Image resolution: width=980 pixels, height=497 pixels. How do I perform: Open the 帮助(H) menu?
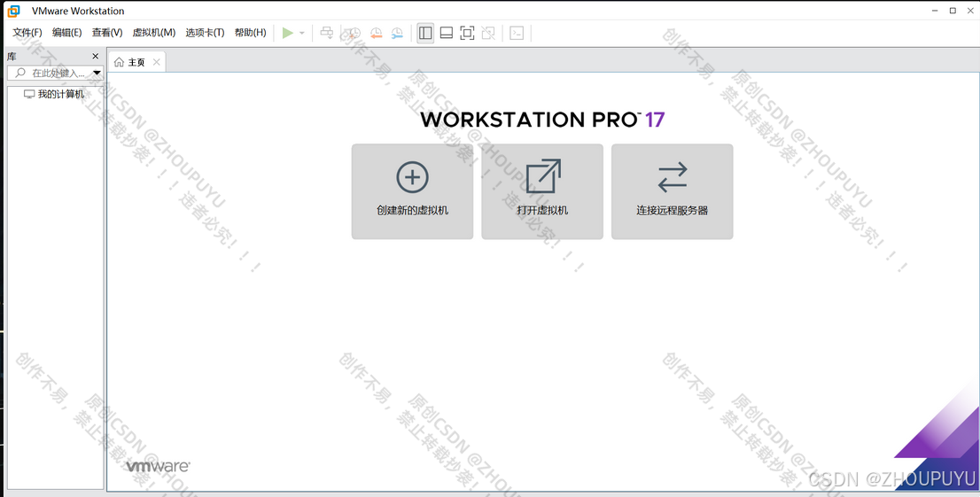click(250, 33)
